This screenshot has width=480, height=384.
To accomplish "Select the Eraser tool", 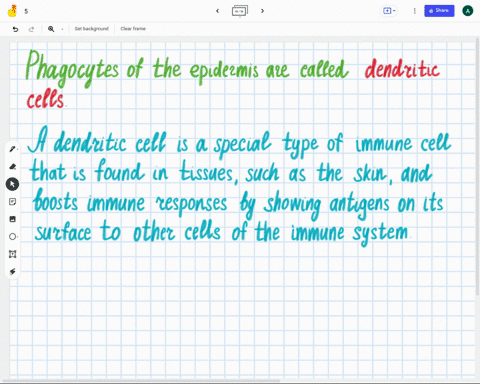I will coord(13,166).
